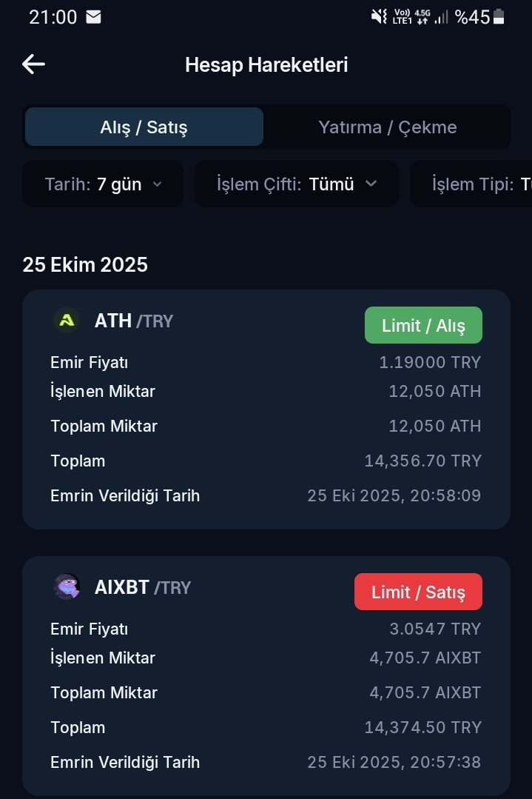Tap the green Limit / Alış badge
Screen dimensions: 532x799
423,325
